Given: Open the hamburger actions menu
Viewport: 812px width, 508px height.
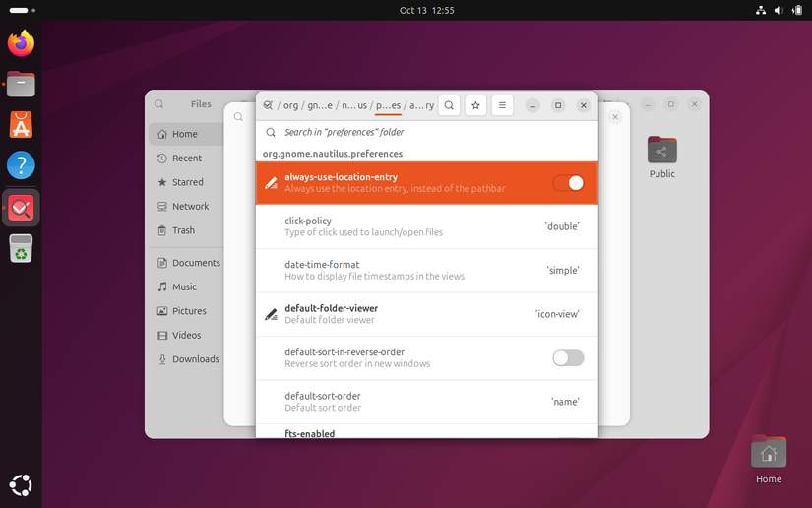Looking at the screenshot, I should [502, 105].
